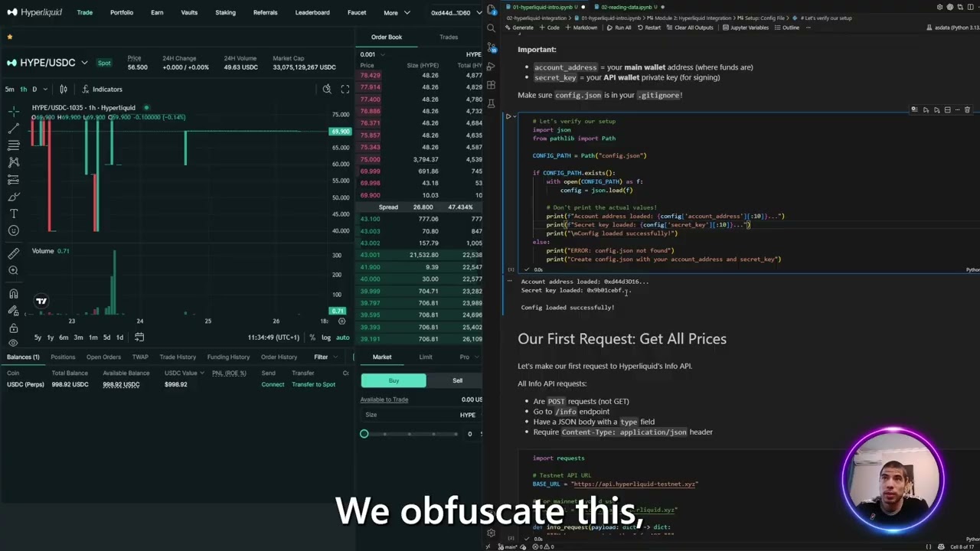The height and width of the screenshot is (551, 980).
Task: Open the emoji icons tool
Action: pyautogui.click(x=13, y=230)
